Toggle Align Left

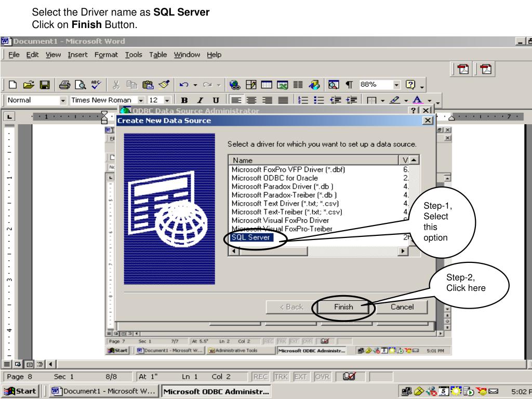236,100
